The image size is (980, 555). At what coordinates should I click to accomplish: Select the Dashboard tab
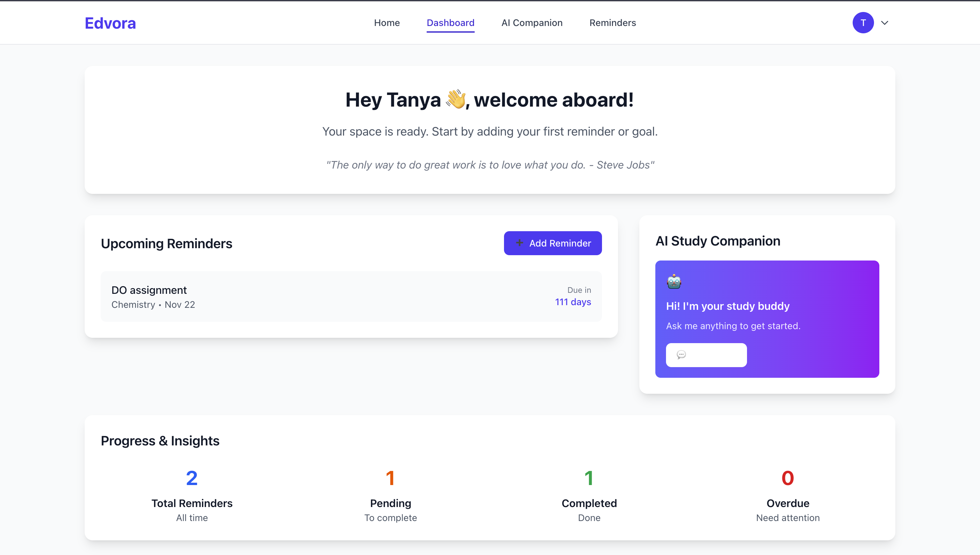pyautogui.click(x=450, y=23)
